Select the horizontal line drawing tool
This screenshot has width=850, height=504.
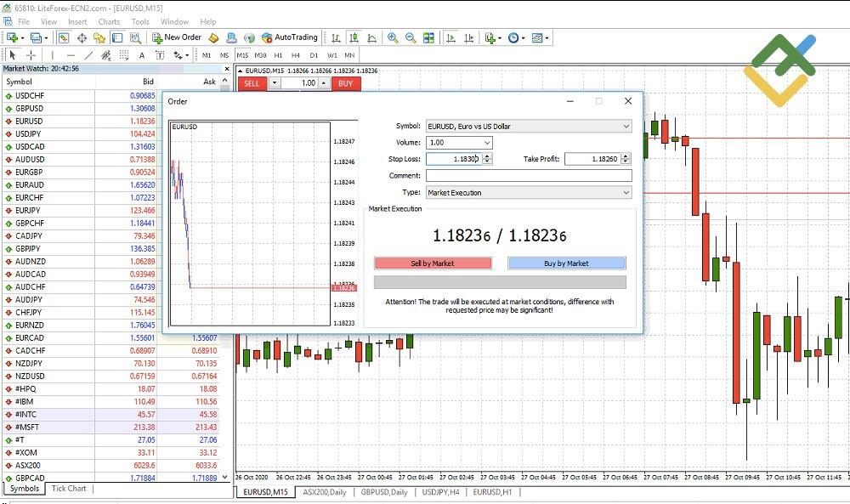pos(70,54)
